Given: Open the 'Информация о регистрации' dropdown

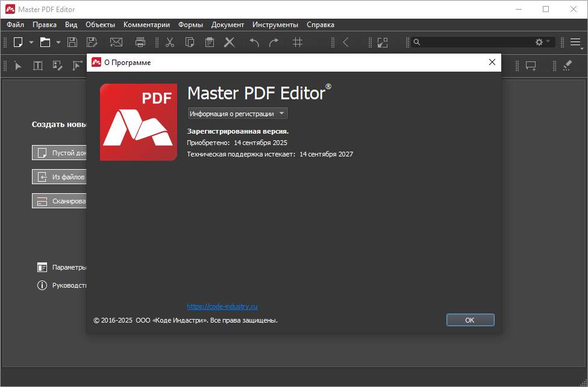Looking at the screenshot, I should tap(237, 113).
